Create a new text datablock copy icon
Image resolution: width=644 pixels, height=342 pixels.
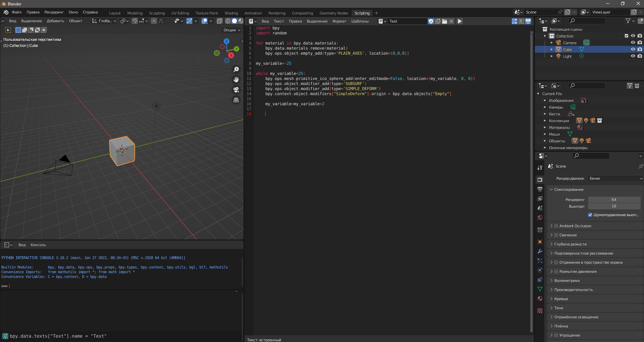[438, 21]
